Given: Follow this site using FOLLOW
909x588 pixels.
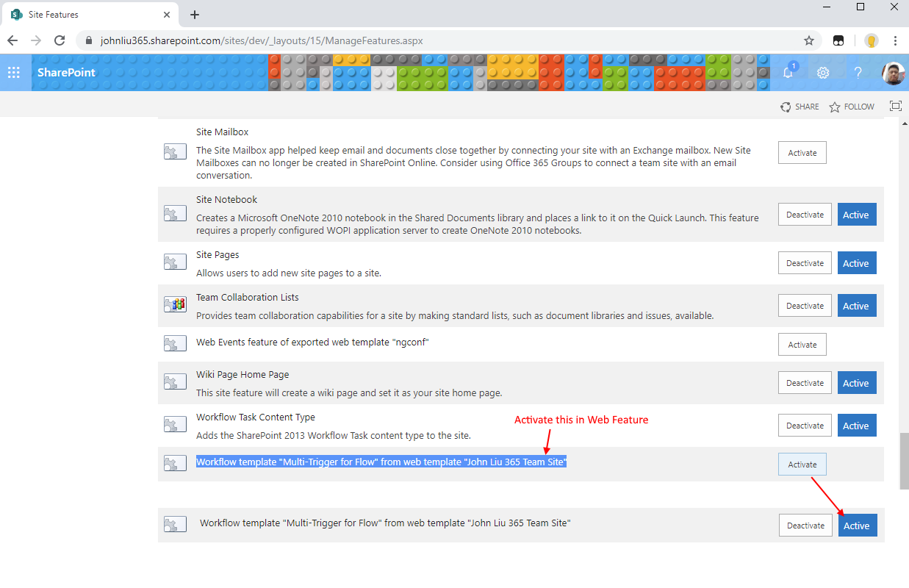Looking at the screenshot, I should tap(852, 107).
